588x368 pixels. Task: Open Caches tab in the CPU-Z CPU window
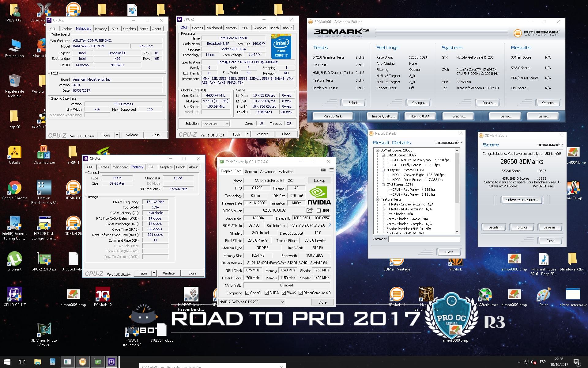pos(197,28)
